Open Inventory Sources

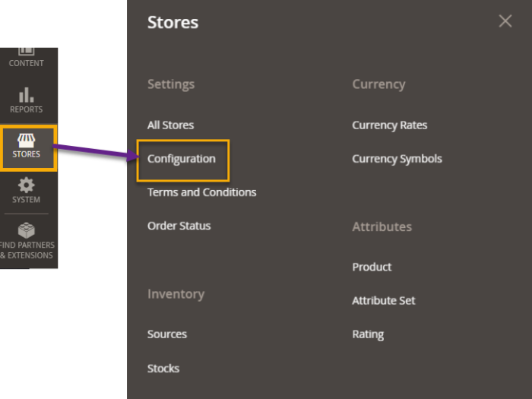click(166, 334)
